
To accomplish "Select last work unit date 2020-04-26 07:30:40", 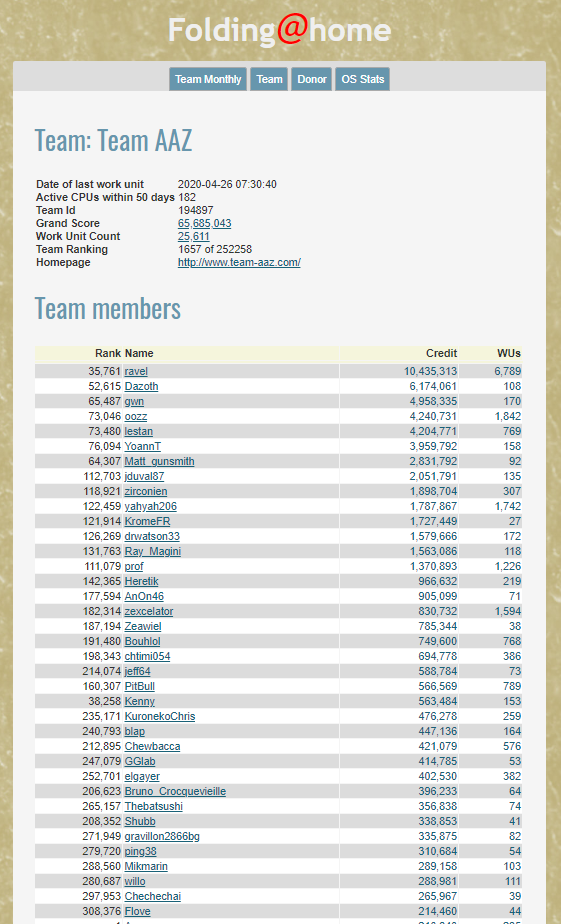I will (227, 184).
